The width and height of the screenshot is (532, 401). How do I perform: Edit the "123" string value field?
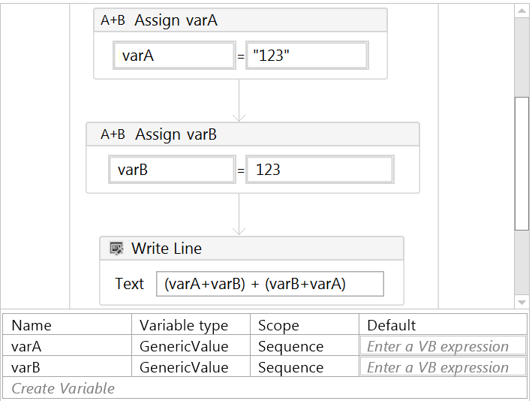306,56
